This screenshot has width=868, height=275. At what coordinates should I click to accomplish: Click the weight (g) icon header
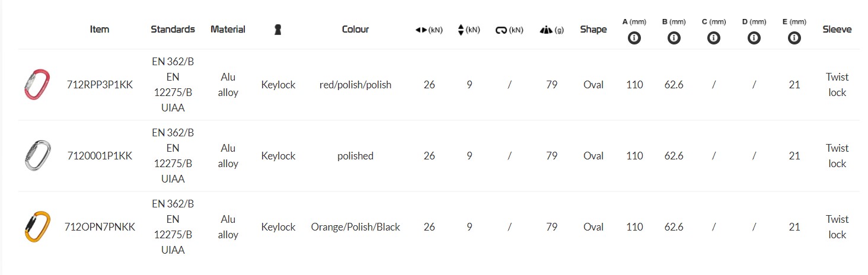pos(546,30)
